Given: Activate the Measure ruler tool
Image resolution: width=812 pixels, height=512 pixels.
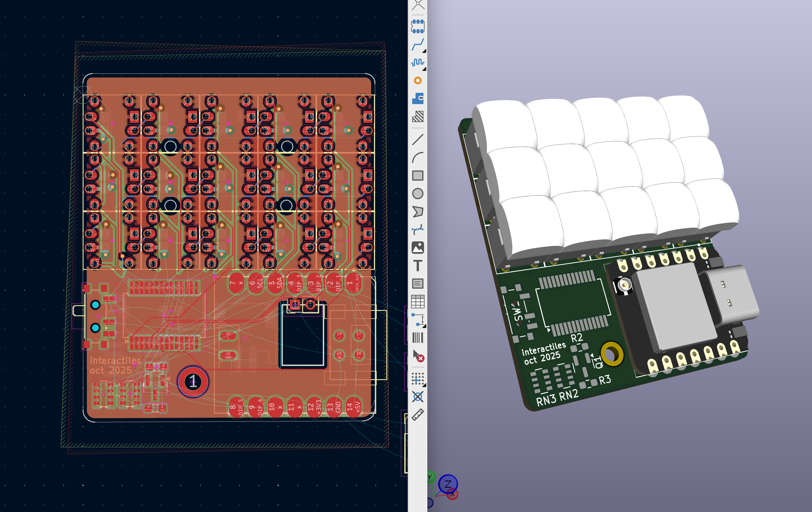Looking at the screenshot, I should point(418,415).
